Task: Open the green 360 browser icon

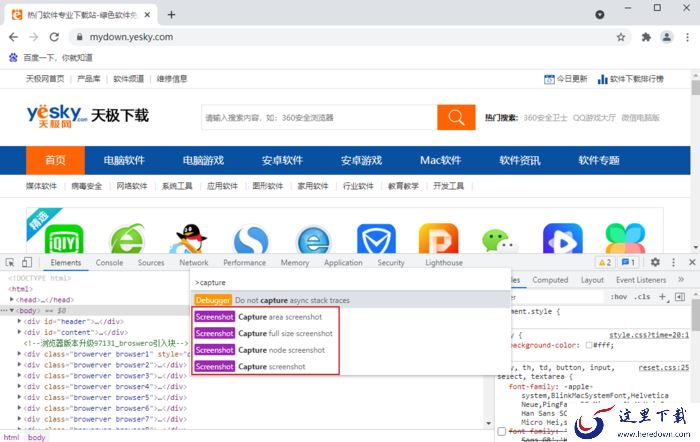Action: click(x=127, y=239)
